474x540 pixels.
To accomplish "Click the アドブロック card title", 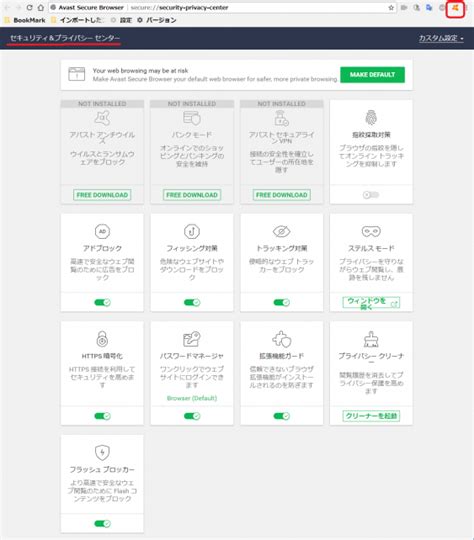I will coord(102,248).
